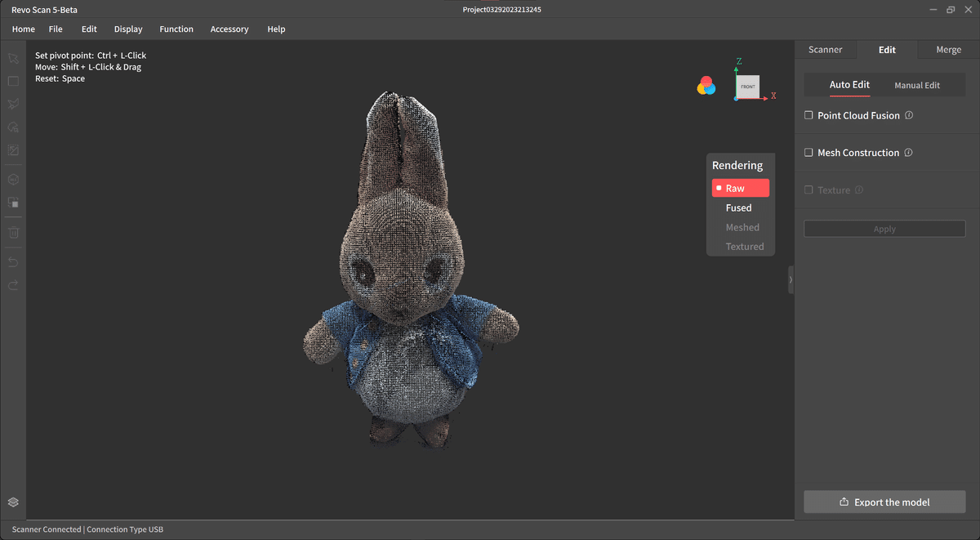Minimize the Revo Scan window
The width and height of the screenshot is (980, 540).
click(933, 10)
